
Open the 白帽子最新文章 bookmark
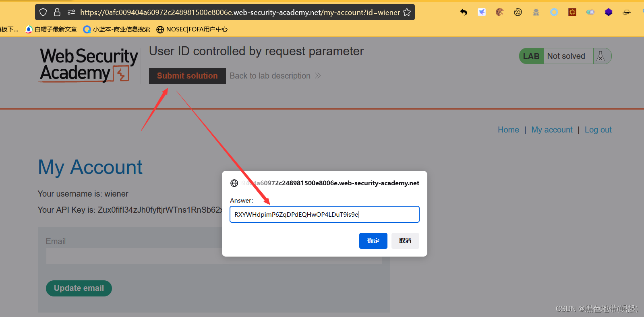coord(52,29)
